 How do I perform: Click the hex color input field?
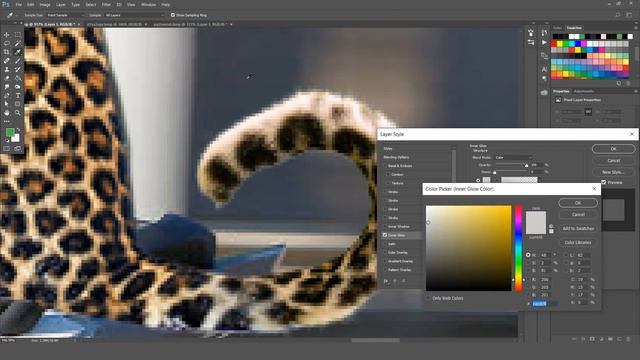pyautogui.click(x=545, y=304)
